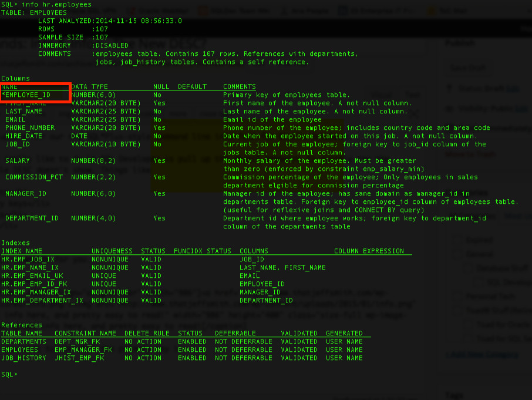The width and height of the screenshot is (532, 400).
Task: Click the Any People bookmark icon
Action: click(297, 11)
